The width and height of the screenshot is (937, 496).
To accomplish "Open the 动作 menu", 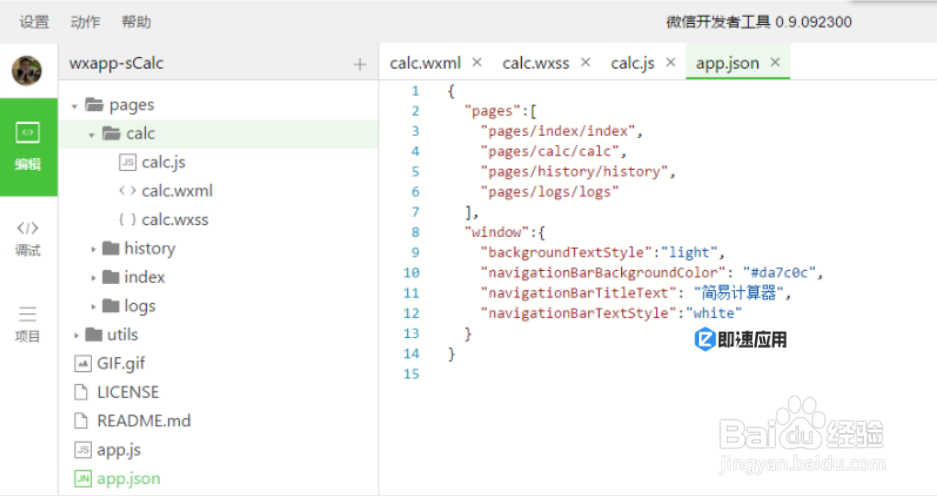I will (x=85, y=21).
